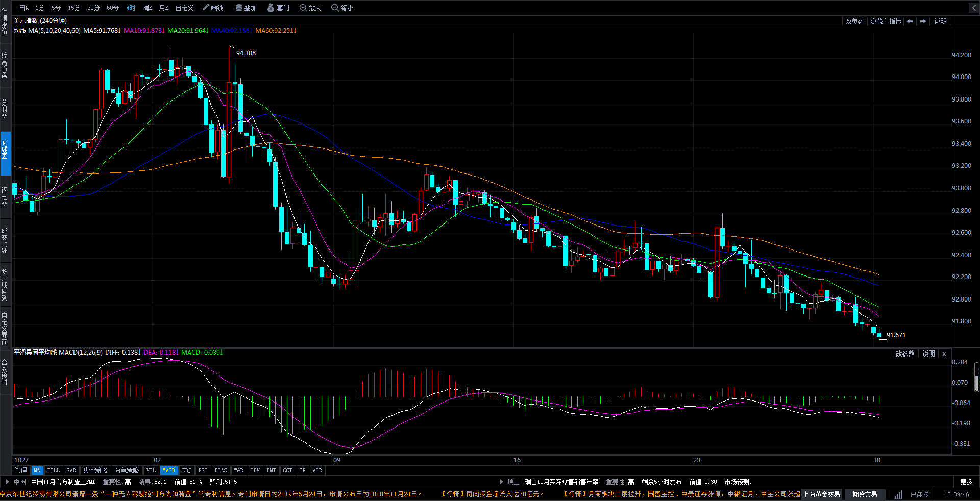Open the 成交明细 sidebar section
Screen dimensions: 980x501
click(x=5, y=241)
